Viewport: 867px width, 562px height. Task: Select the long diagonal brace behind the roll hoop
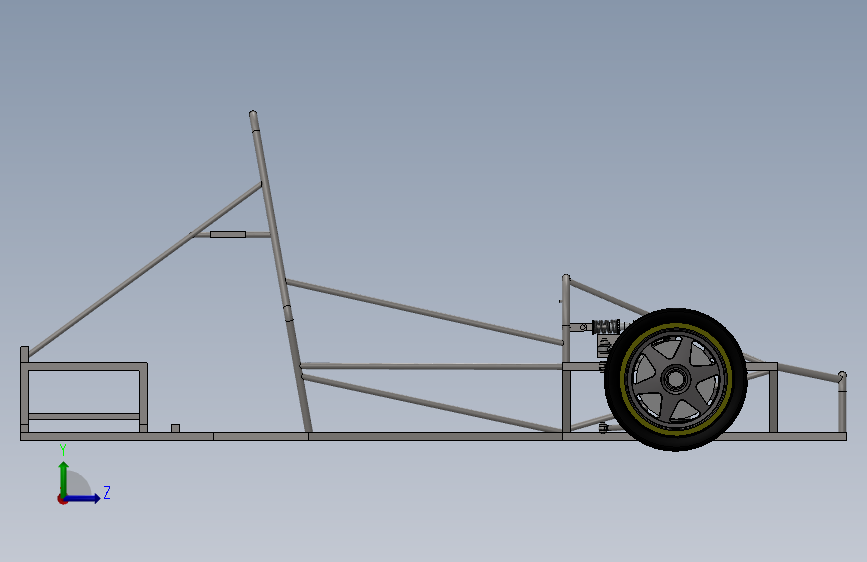pyautogui.click(x=144, y=270)
